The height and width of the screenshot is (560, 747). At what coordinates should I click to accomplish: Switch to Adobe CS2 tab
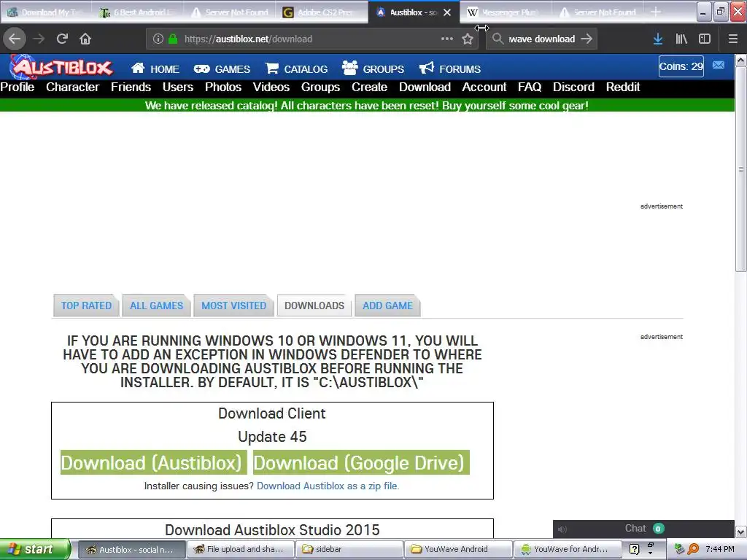323,12
